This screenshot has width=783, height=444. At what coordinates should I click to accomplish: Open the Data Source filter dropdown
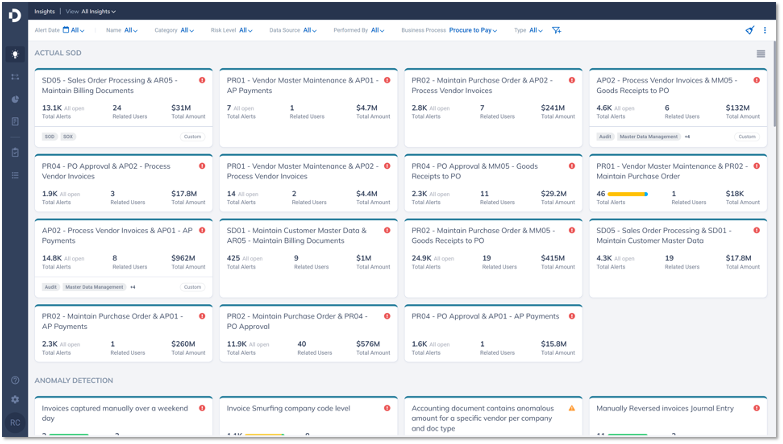coord(310,30)
